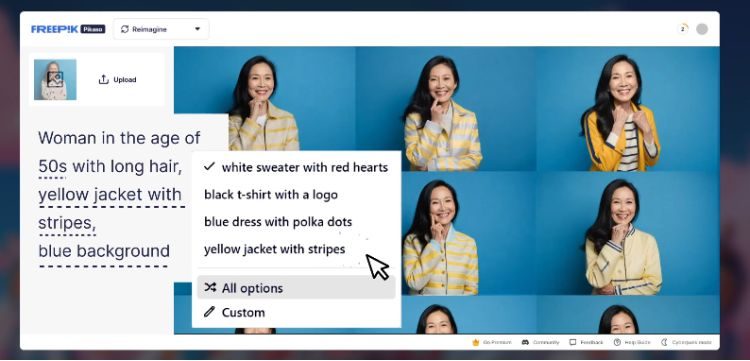The height and width of the screenshot is (361, 750).
Task: Click the moon icon for Cyberpunk mode
Action: [664, 342]
